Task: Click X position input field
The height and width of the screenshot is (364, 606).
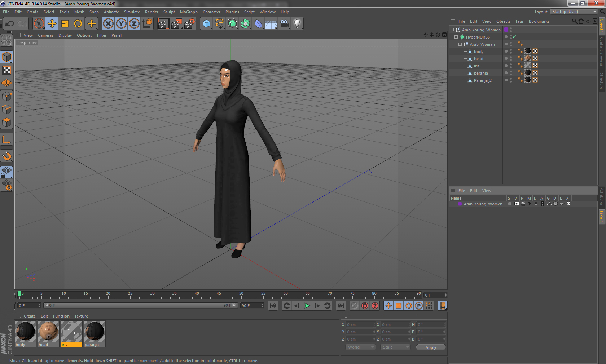Action: [x=360, y=325]
